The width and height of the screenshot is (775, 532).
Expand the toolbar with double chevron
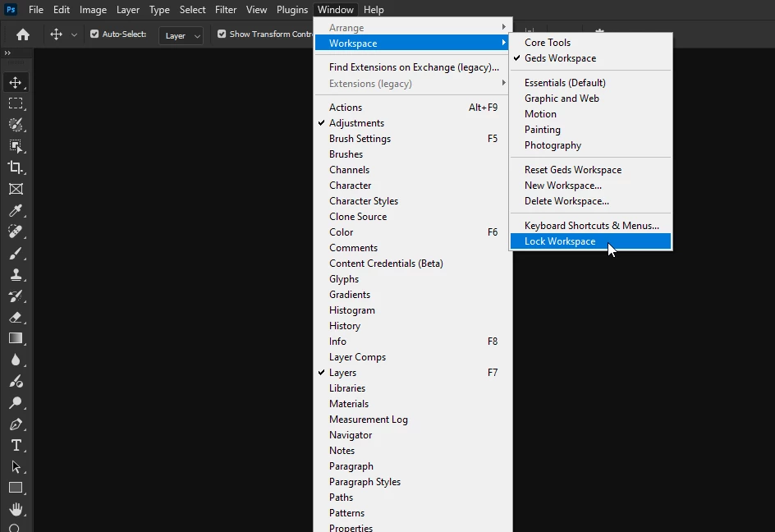point(7,53)
